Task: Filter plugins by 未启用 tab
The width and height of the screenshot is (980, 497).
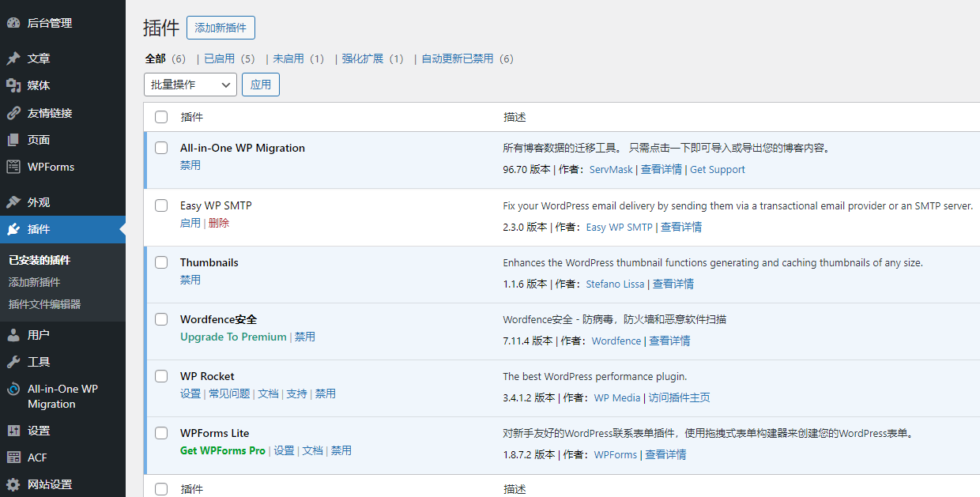Action: [288, 58]
